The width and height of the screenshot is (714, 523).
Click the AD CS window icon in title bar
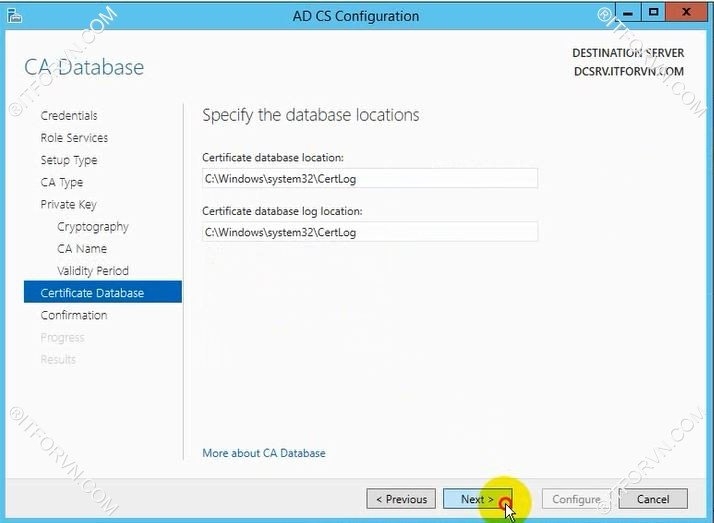coord(14,15)
